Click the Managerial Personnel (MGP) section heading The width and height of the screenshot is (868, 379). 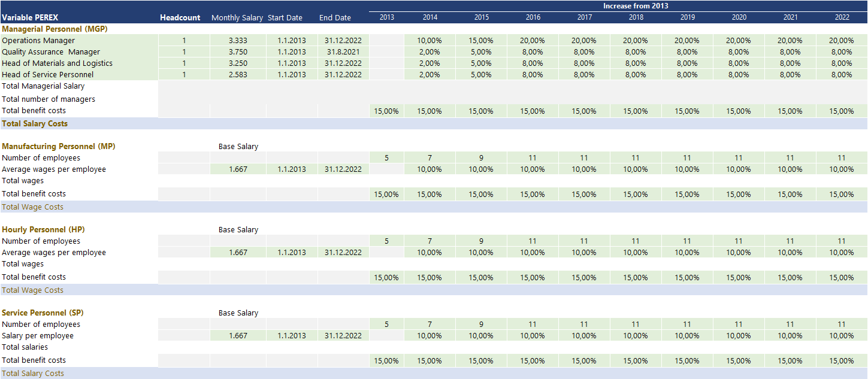55,29
